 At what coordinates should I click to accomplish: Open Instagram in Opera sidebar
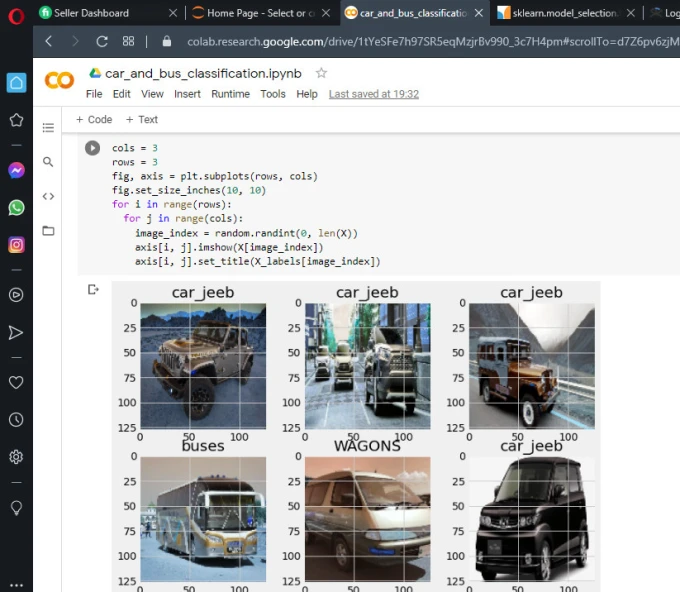16,244
